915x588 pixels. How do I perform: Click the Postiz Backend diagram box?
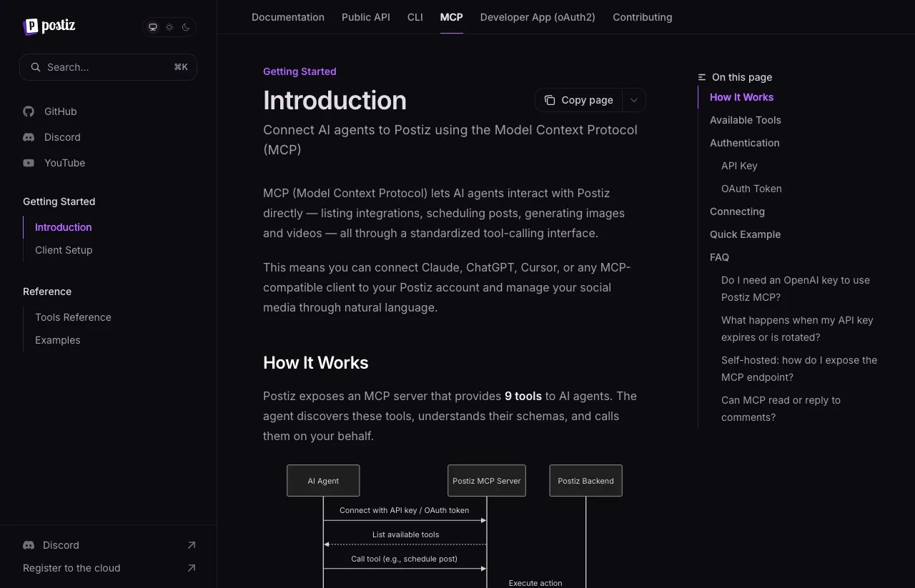(x=586, y=481)
